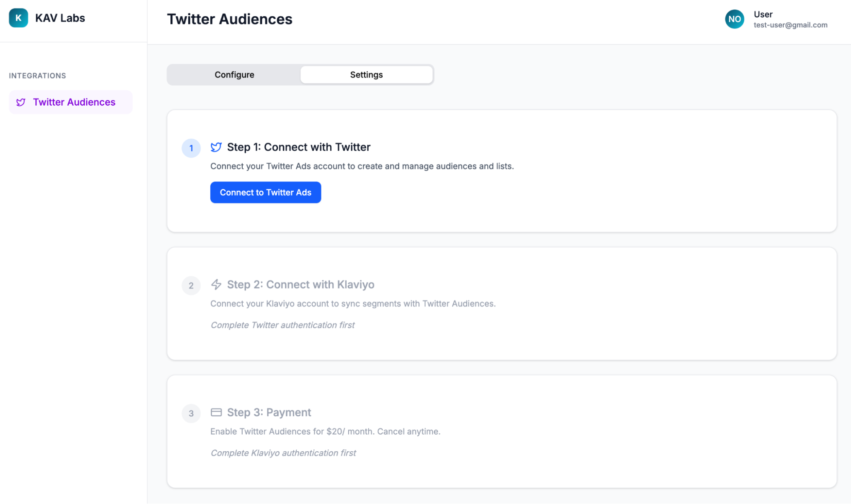Click the step number 3 badge
851x504 pixels.
pyautogui.click(x=191, y=413)
